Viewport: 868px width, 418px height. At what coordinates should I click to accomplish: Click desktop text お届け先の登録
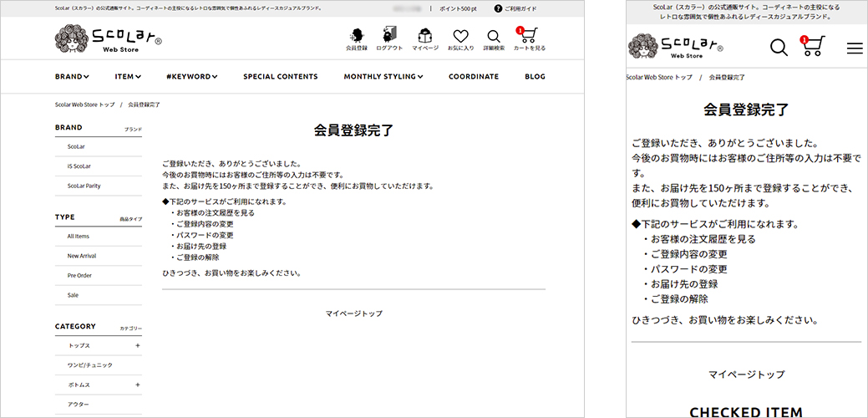tap(201, 247)
